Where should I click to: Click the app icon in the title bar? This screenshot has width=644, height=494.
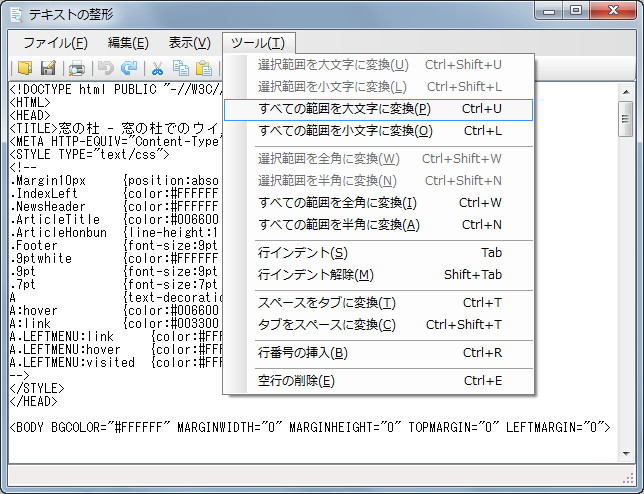point(16,14)
